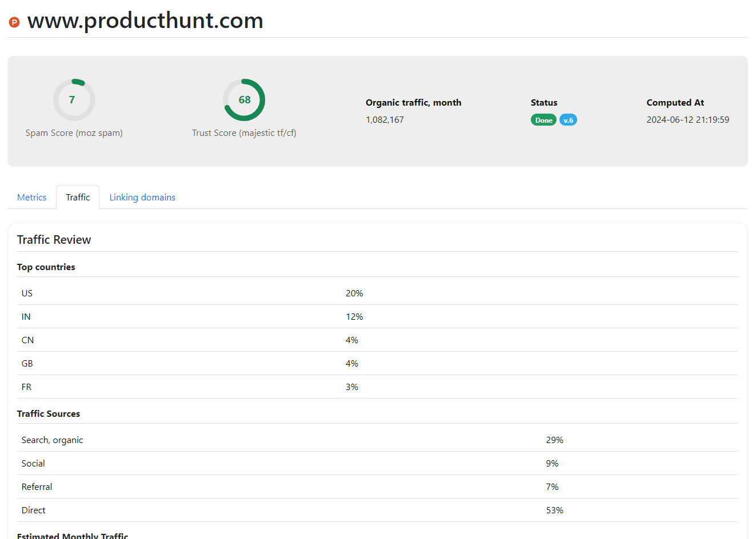Click the green Done status badge

pyautogui.click(x=543, y=120)
